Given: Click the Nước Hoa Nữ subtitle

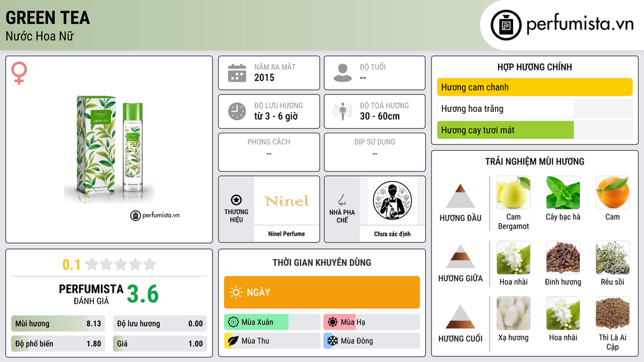Looking at the screenshot, I should (x=40, y=36).
